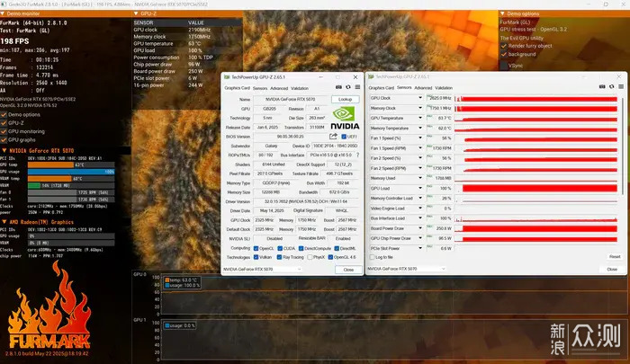Image resolution: width=630 pixels, height=364 pixels.
Task: Uncheck GPU monitoring in Demo monitor
Action: click(x=4, y=131)
